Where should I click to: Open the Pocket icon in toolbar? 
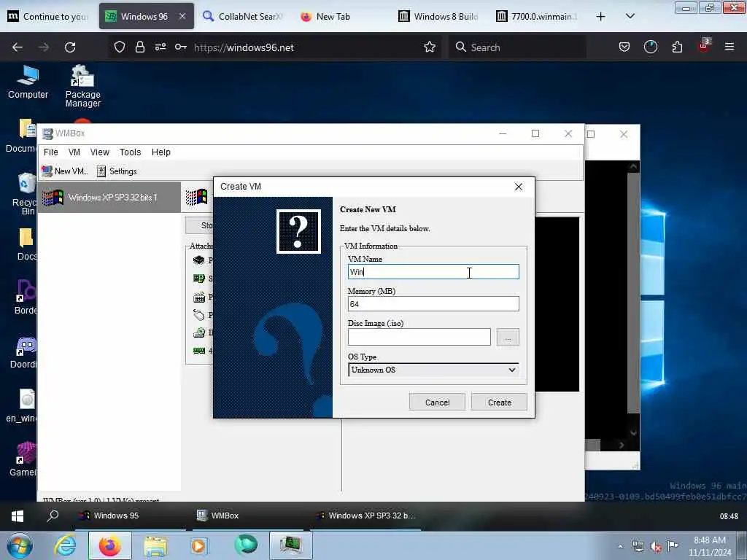(x=624, y=47)
